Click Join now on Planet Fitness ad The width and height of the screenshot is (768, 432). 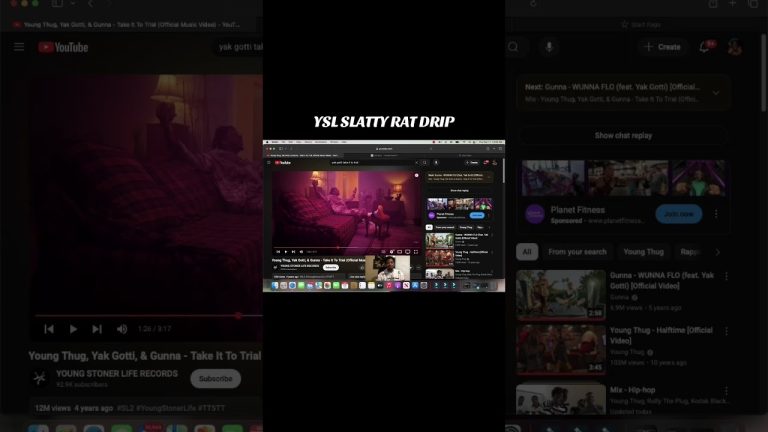679,214
